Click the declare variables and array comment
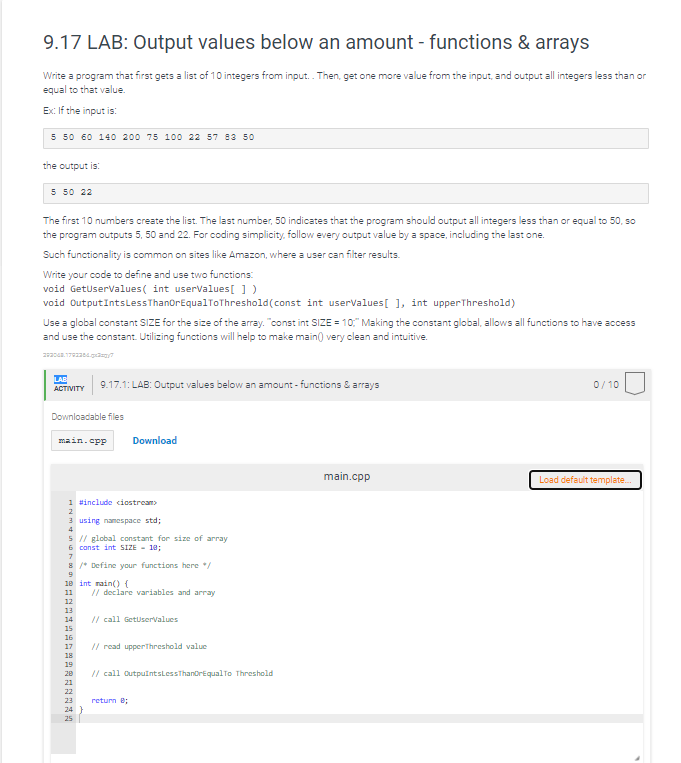 coord(153,592)
